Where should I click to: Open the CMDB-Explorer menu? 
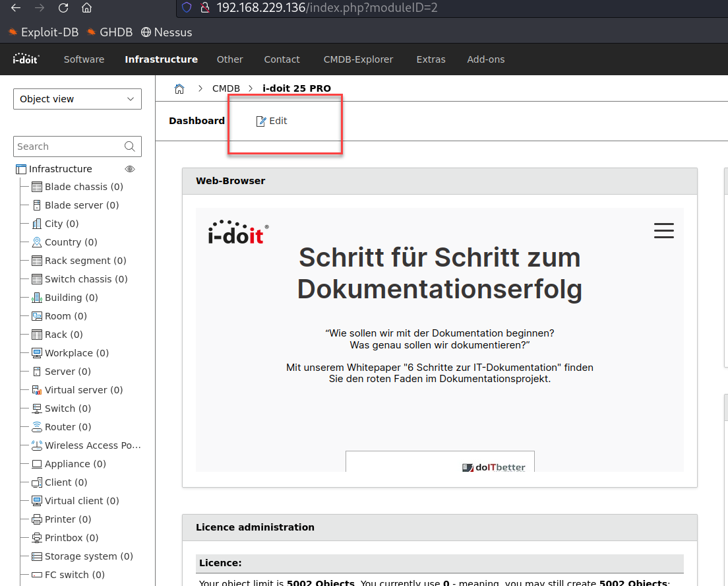pos(359,59)
